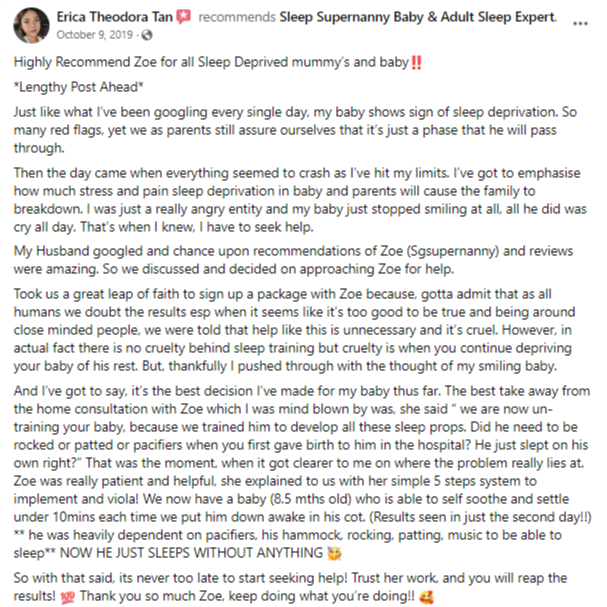Open the October 9, 2019 timestamp link
607x607 pixels.
coord(94,35)
